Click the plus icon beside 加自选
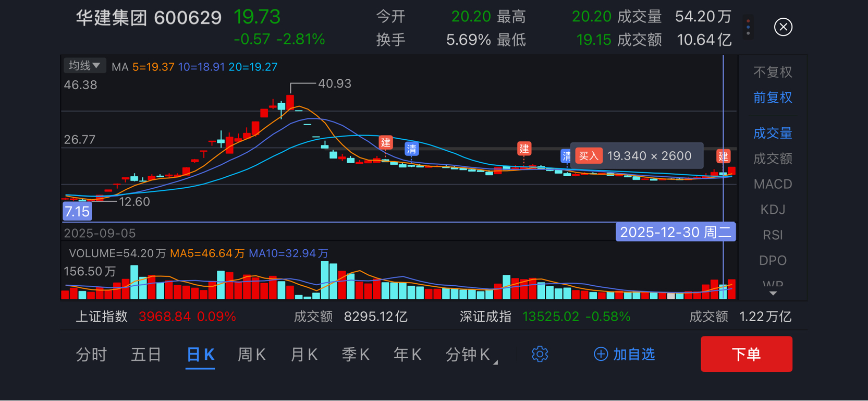The height and width of the screenshot is (401, 868). tap(601, 354)
